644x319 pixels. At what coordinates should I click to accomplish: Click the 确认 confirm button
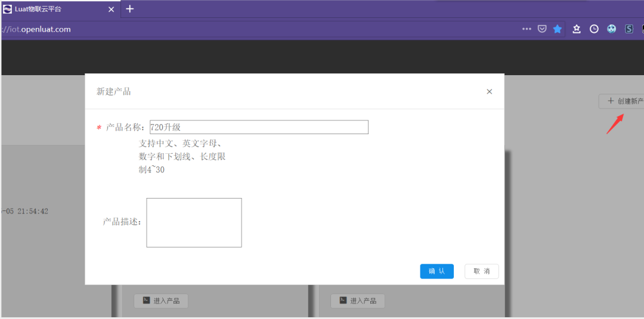point(436,271)
